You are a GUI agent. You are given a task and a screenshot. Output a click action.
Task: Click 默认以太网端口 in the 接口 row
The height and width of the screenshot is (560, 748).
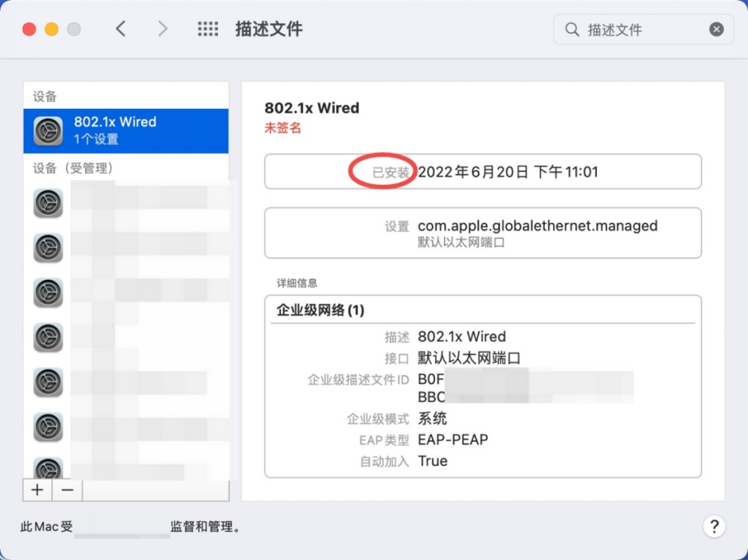[469, 358]
